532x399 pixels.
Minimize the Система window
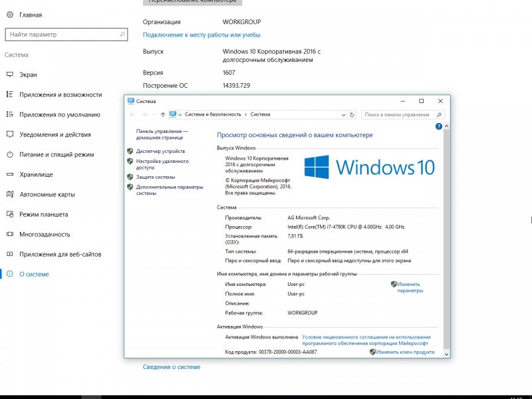coord(403,101)
